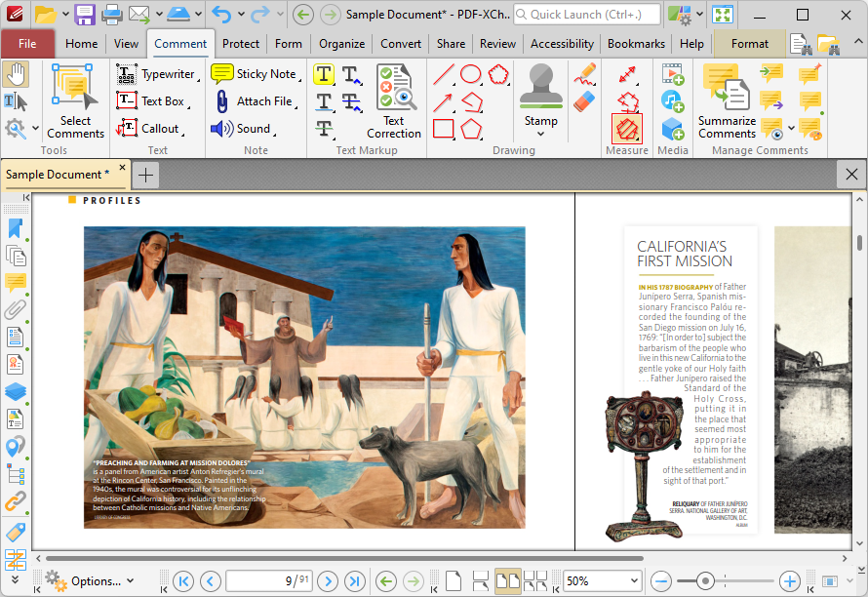
Task: Switch to the Accessibility tab
Action: coord(562,44)
